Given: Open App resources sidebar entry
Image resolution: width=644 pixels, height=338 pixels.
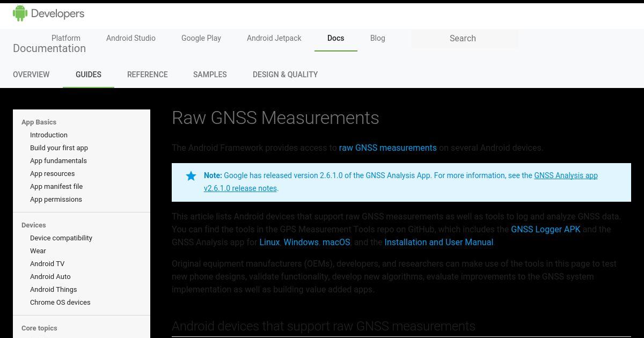Looking at the screenshot, I should click(x=53, y=174).
